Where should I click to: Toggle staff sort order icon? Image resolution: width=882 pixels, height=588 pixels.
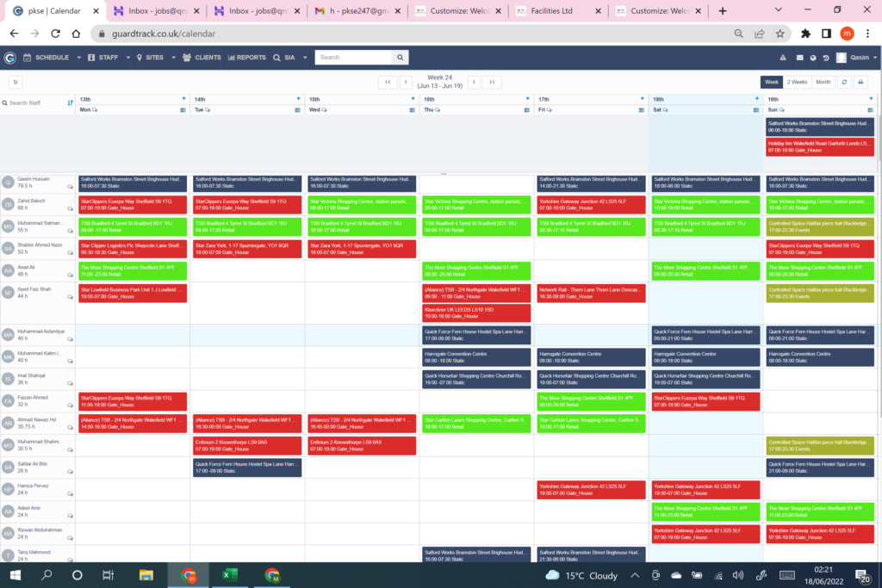pos(71,102)
